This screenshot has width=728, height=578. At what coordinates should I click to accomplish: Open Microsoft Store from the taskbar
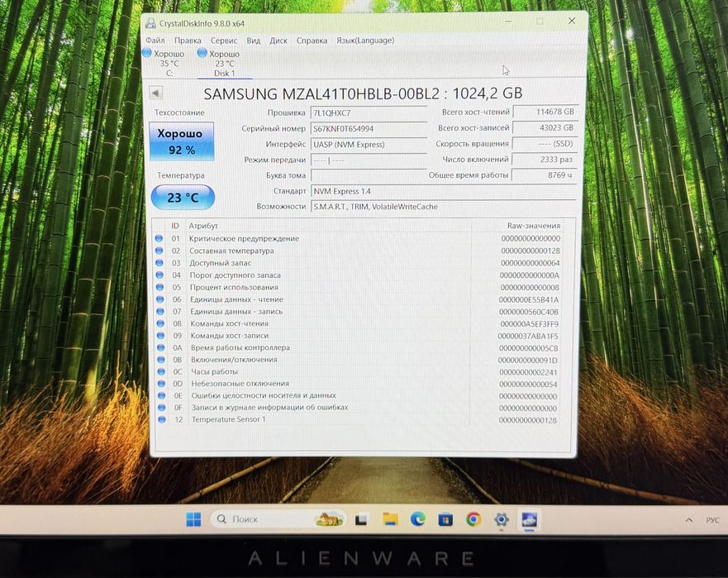click(445, 519)
